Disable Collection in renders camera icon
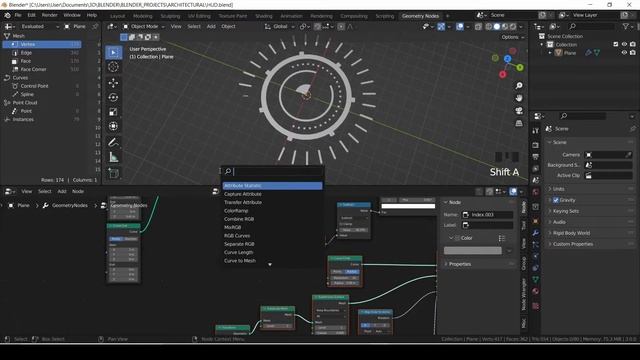Image resolution: width=640 pixels, height=360 pixels. 632,44
